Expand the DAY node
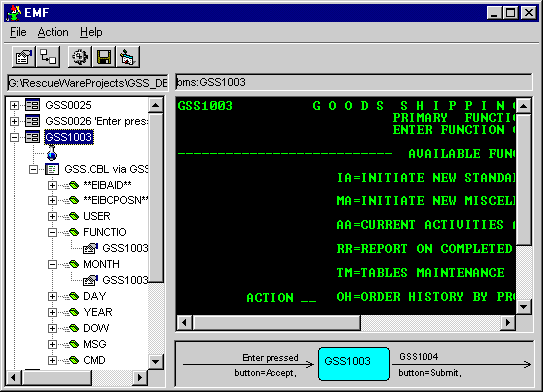Image resolution: width=543 pixels, height=392 pixels. tap(52, 297)
